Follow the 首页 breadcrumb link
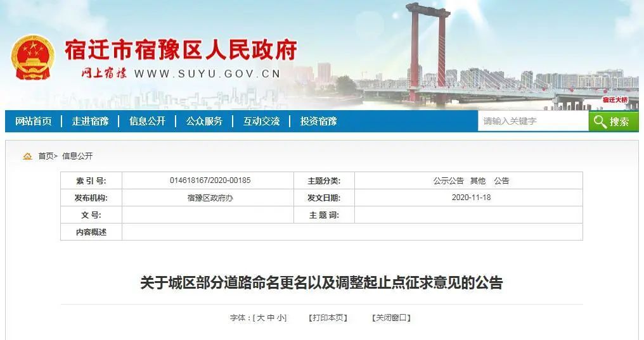This screenshot has height=340, width=644. point(46,156)
